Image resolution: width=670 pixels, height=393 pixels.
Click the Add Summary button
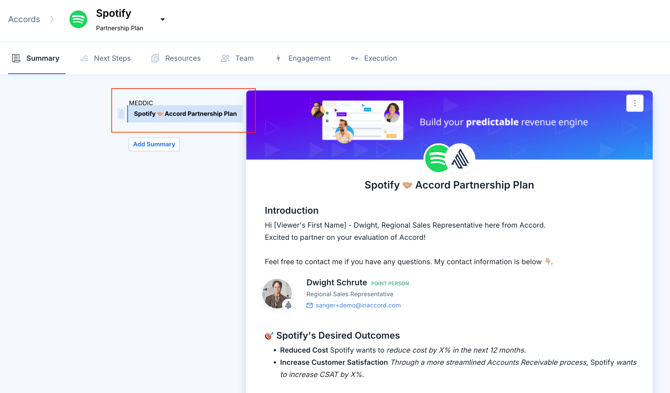coord(154,144)
